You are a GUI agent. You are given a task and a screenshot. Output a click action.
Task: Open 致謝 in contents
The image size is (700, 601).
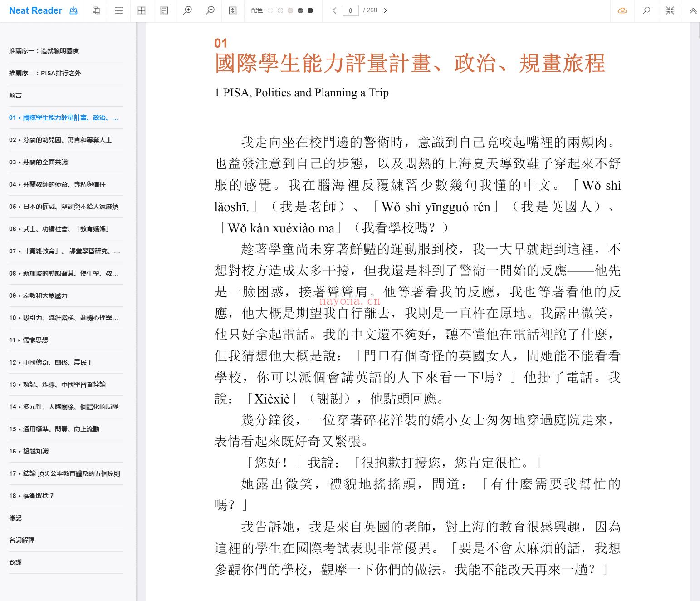coord(15,562)
